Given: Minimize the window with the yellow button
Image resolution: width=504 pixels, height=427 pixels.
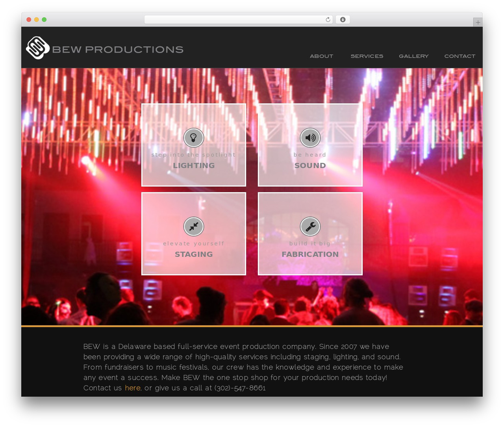Looking at the screenshot, I should pos(37,20).
